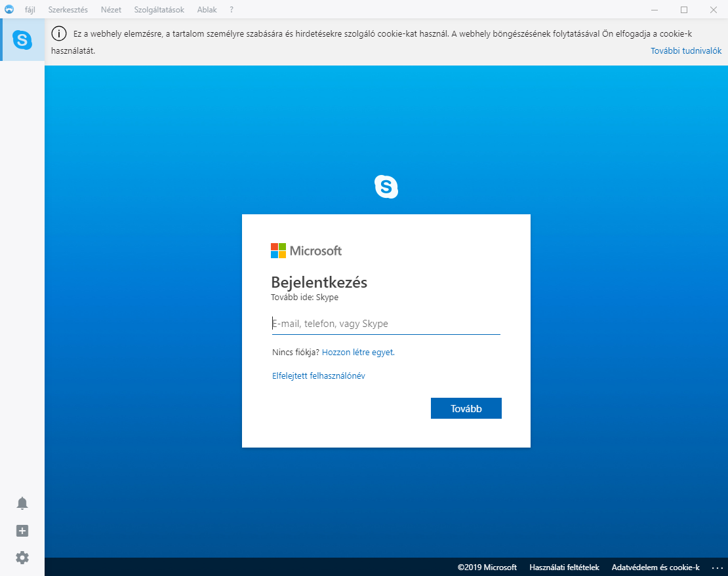This screenshot has width=728, height=576.
Task: Open the Szolgáltatások menu
Action: click(x=159, y=10)
